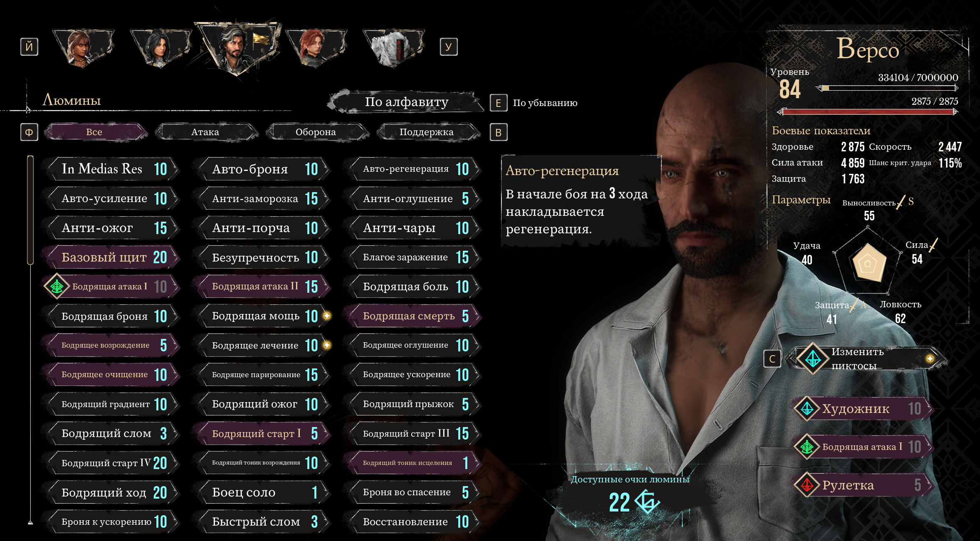Switch sort order via По убыванию
The image size is (980, 541).
[545, 103]
